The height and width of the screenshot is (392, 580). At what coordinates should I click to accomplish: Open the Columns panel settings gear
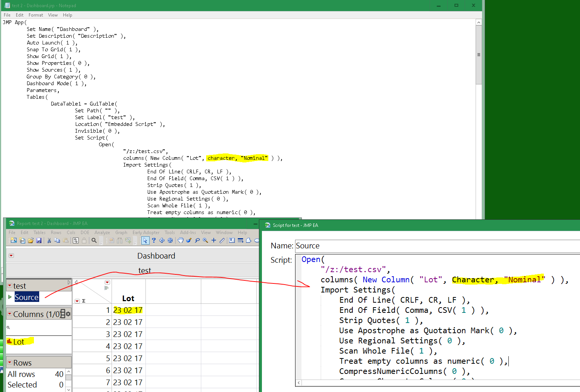tap(68, 314)
